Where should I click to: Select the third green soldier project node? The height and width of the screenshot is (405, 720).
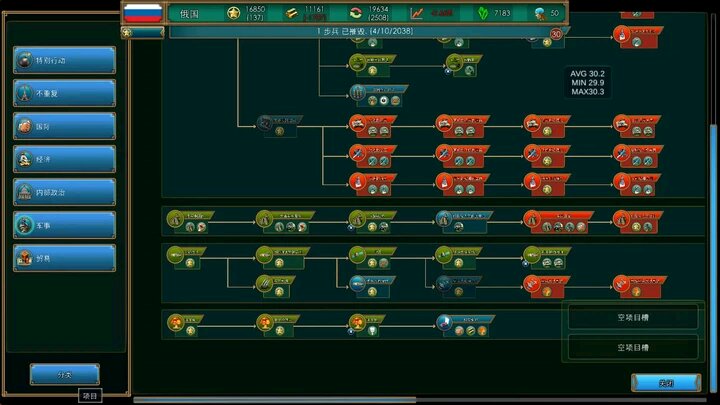[x=372, y=222]
